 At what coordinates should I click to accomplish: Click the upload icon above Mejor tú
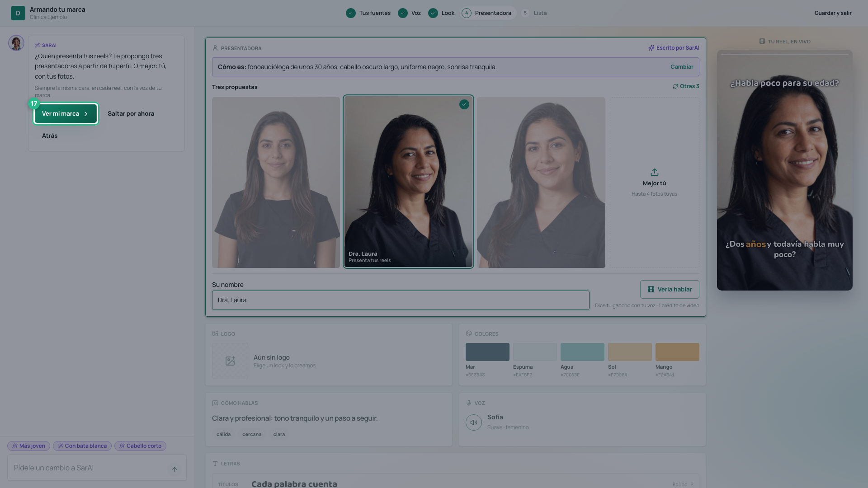pyautogui.click(x=655, y=172)
